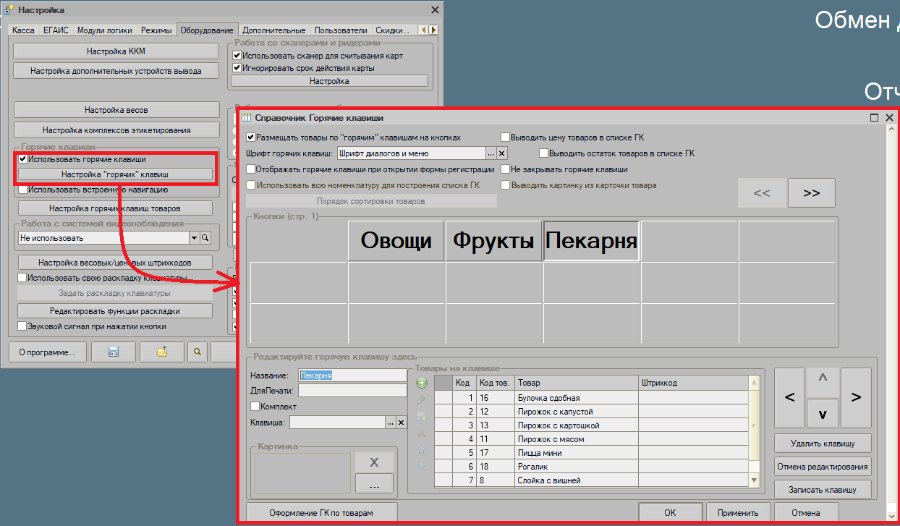Click the 'Отмена редактирования' button
The image size is (900, 526).
(x=823, y=467)
